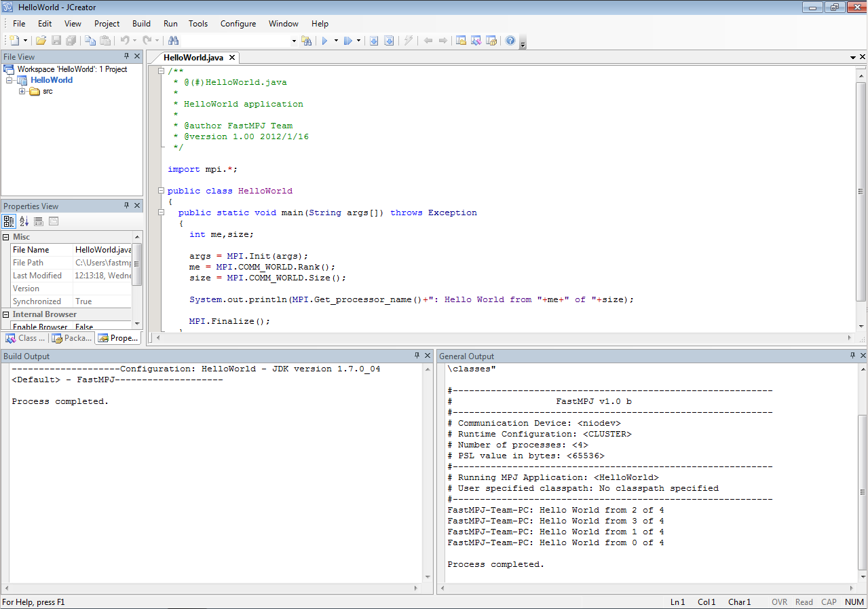The height and width of the screenshot is (609, 868).
Task: Open the toolbar options overflow arrow
Action: point(523,44)
